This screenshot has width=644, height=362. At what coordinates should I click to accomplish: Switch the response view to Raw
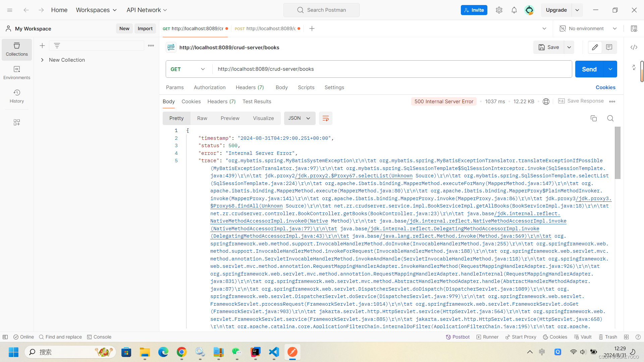(202, 118)
